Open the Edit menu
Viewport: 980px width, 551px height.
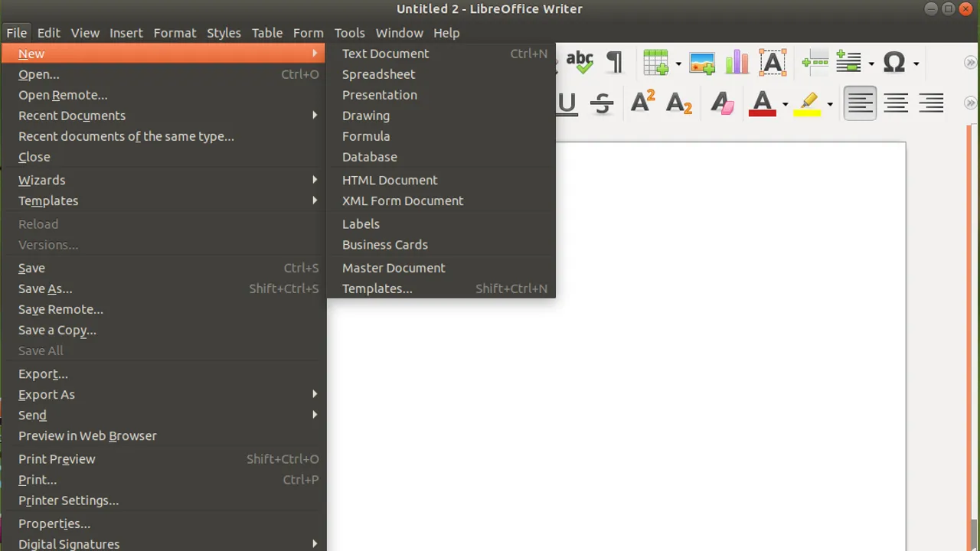(48, 33)
